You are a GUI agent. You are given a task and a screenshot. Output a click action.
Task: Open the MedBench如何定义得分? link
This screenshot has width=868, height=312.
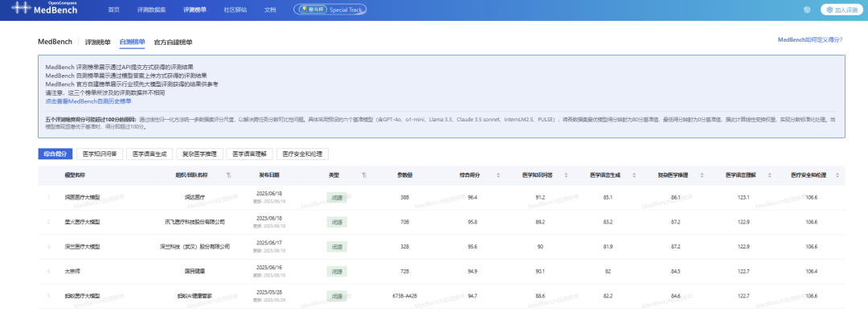point(810,40)
